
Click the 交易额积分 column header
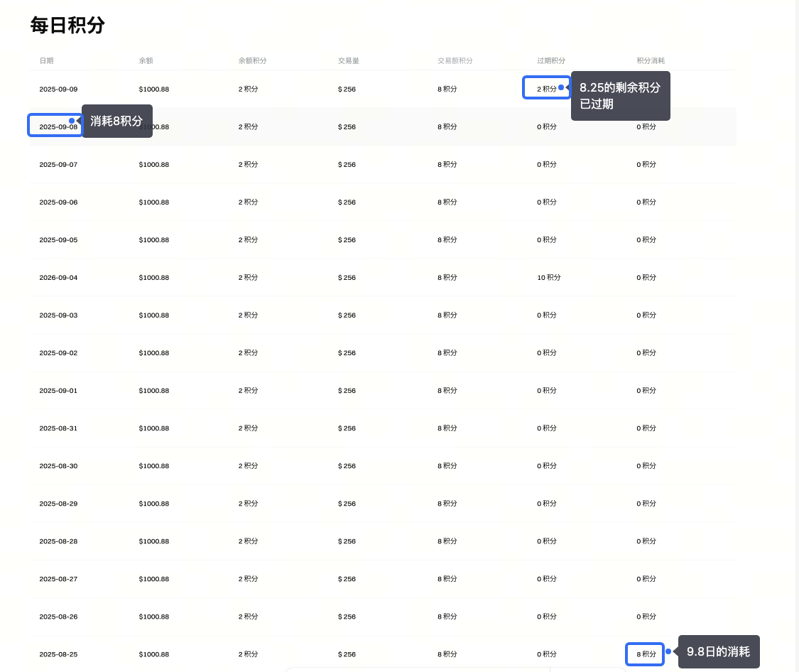(455, 61)
